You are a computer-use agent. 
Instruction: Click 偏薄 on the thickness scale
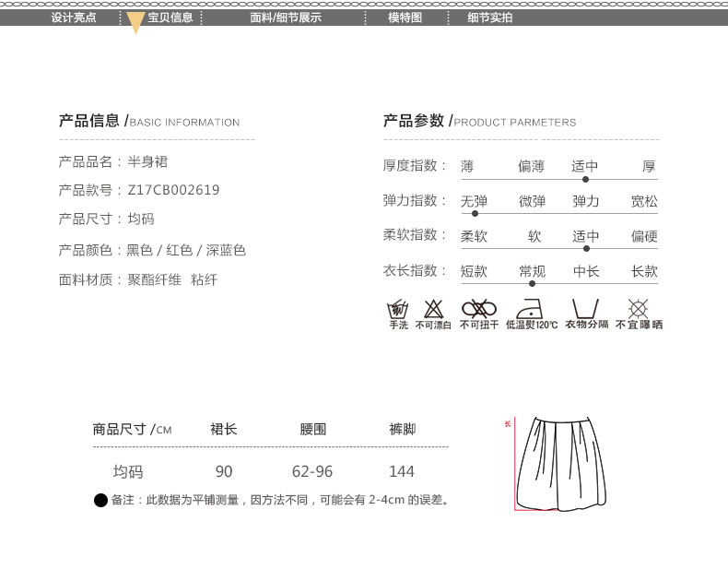point(532,166)
